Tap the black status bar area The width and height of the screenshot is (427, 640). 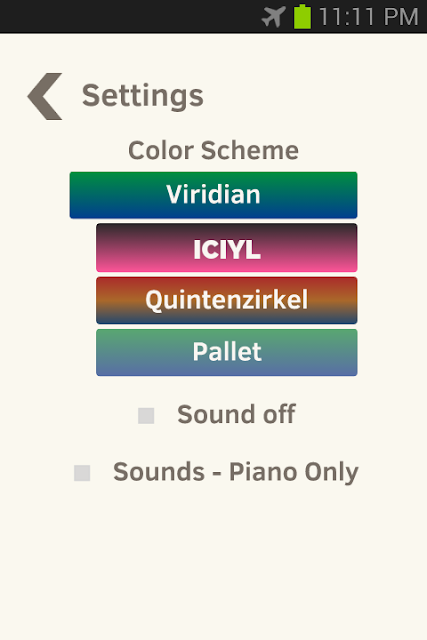tap(131, 16)
